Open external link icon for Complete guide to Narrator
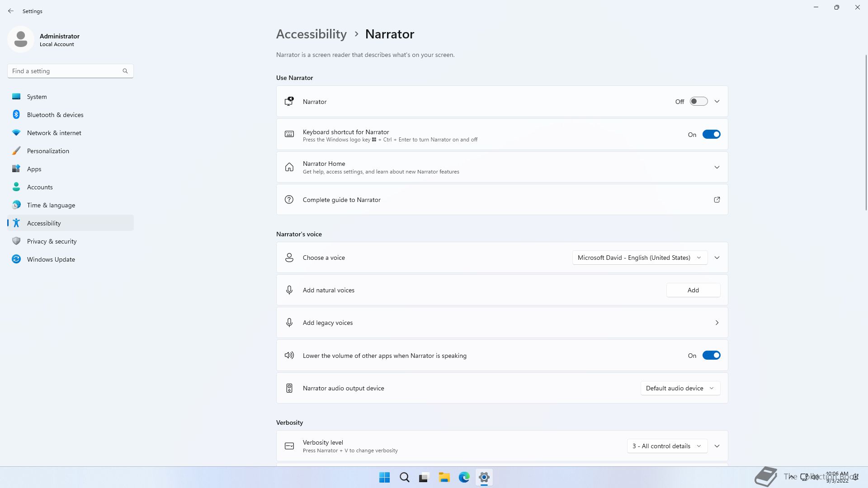Image resolution: width=868 pixels, height=488 pixels. pos(717,200)
